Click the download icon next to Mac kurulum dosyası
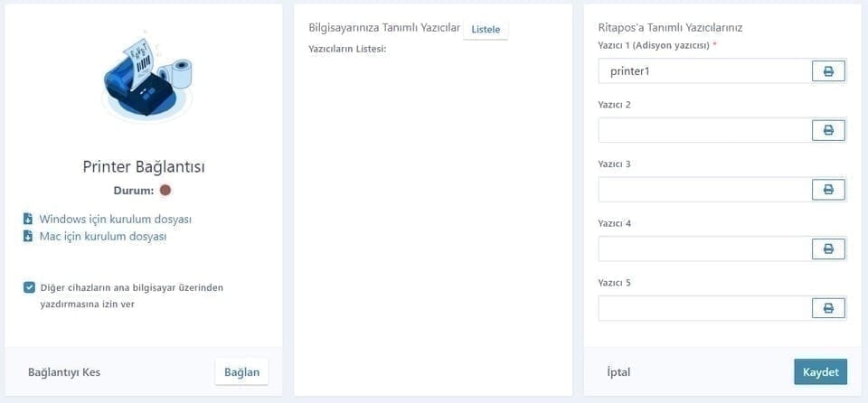Viewport: 868px width, 403px height. [x=28, y=237]
